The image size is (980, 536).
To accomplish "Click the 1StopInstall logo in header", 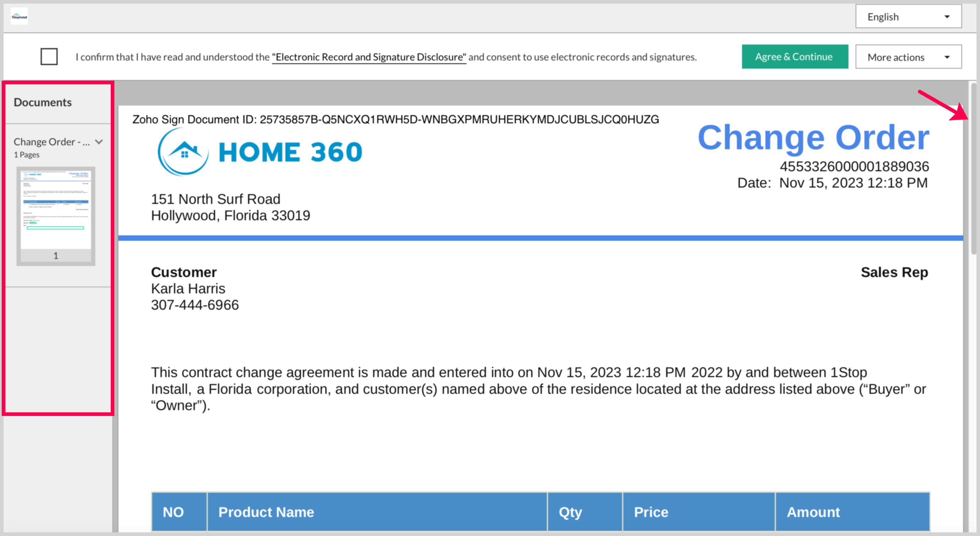I will coord(19,16).
